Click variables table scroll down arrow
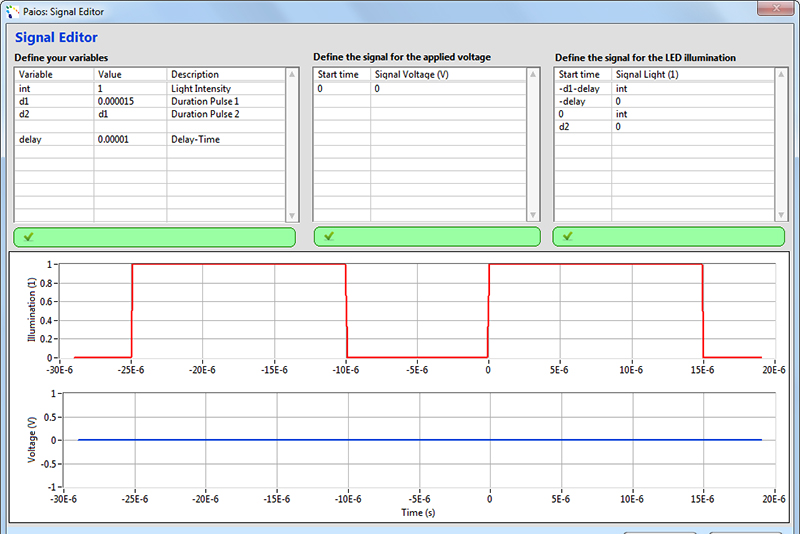The width and height of the screenshot is (800, 534). 292,215
